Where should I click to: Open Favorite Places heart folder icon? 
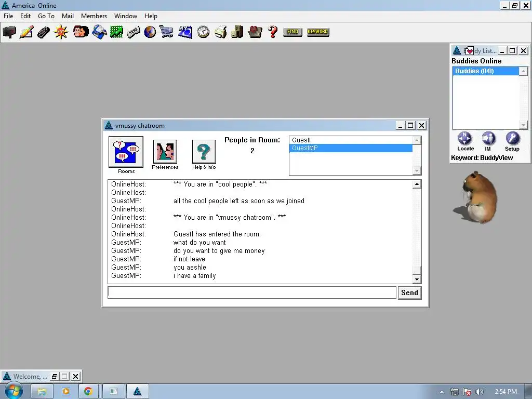255,32
